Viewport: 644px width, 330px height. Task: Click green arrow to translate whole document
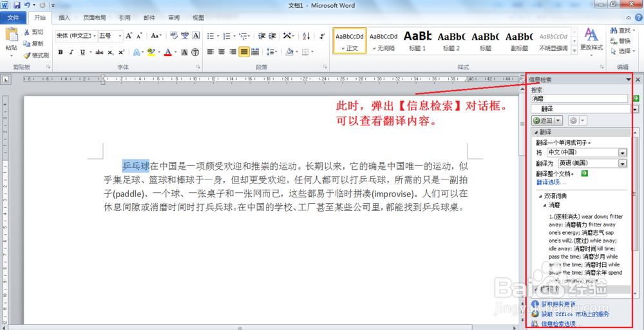[585, 174]
